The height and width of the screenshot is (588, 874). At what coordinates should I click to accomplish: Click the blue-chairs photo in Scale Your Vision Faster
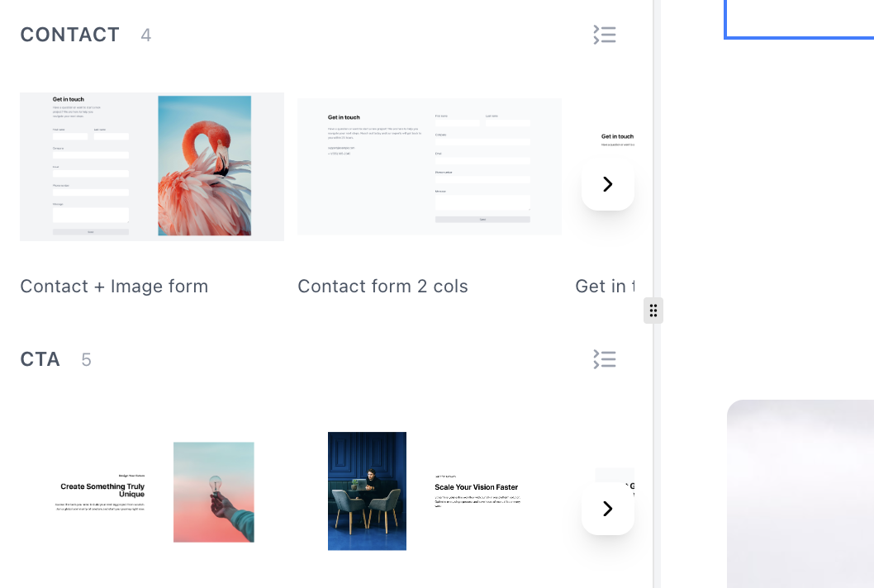[x=367, y=491]
